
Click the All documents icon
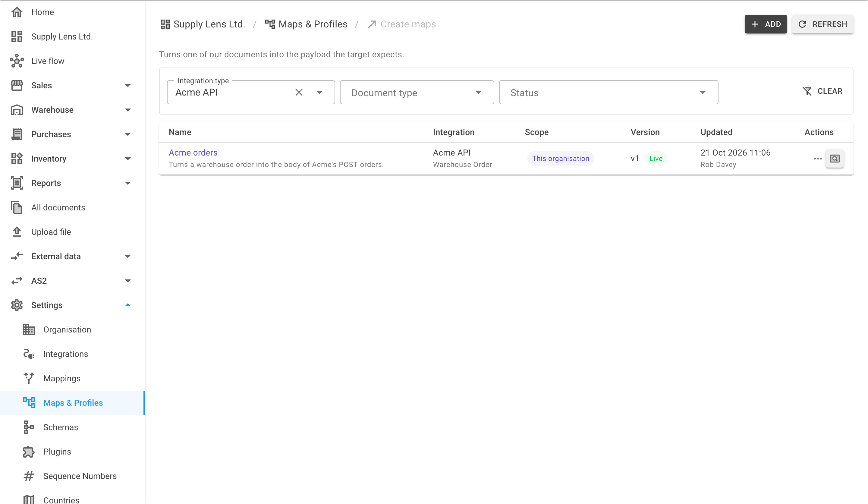pos(17,207)
